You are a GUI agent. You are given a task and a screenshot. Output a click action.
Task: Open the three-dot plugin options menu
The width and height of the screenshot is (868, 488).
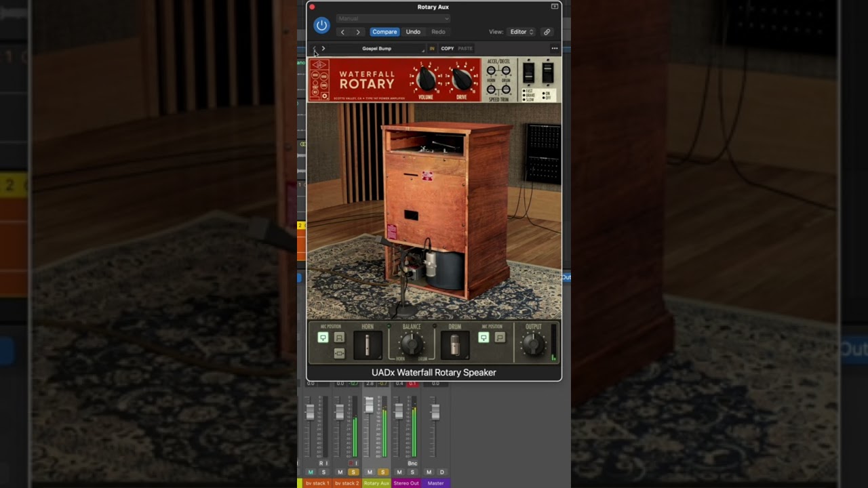554,49
